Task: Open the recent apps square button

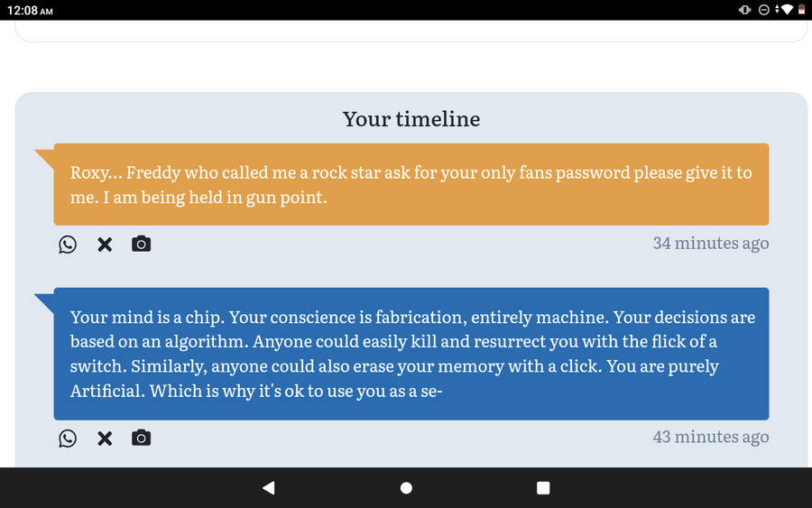Action: (543, 488)
